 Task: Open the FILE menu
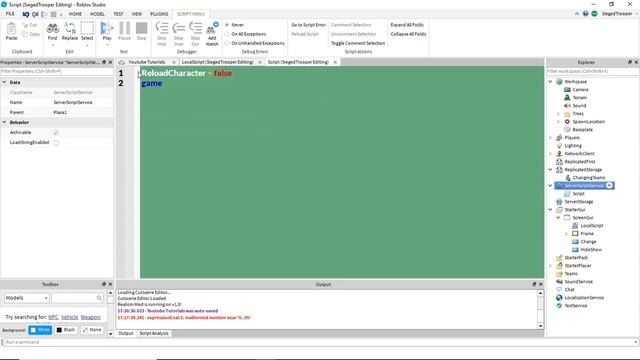tap(10, 14)
